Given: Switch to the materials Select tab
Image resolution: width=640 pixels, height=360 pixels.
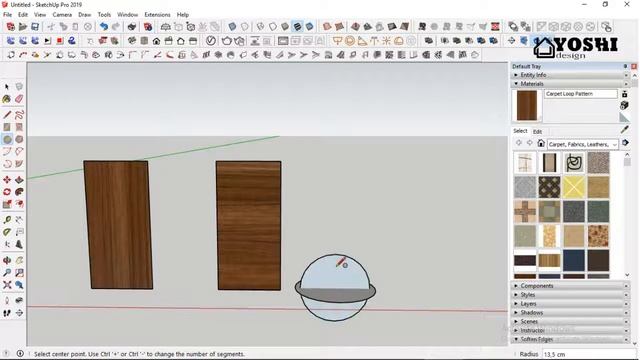Looking at the screenshot, I should (x=520, y=131).
